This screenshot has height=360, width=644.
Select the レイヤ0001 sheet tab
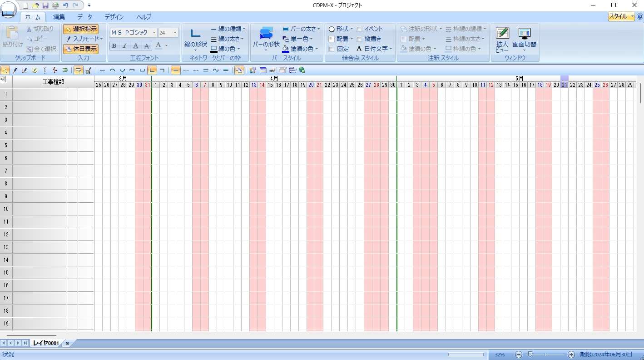[x=46, y=343]
